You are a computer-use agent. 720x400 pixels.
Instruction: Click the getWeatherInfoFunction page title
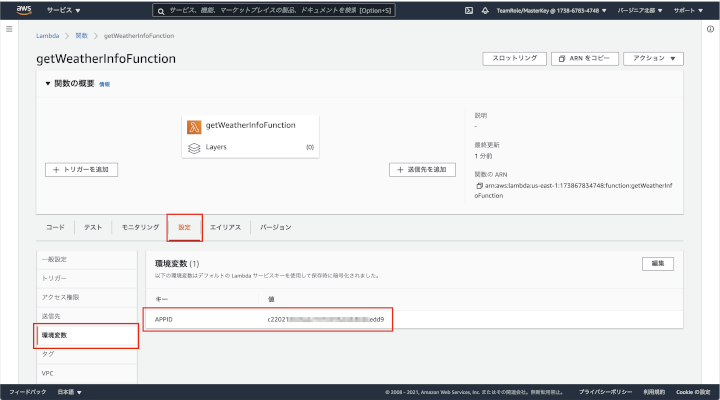tap(106, 59)
